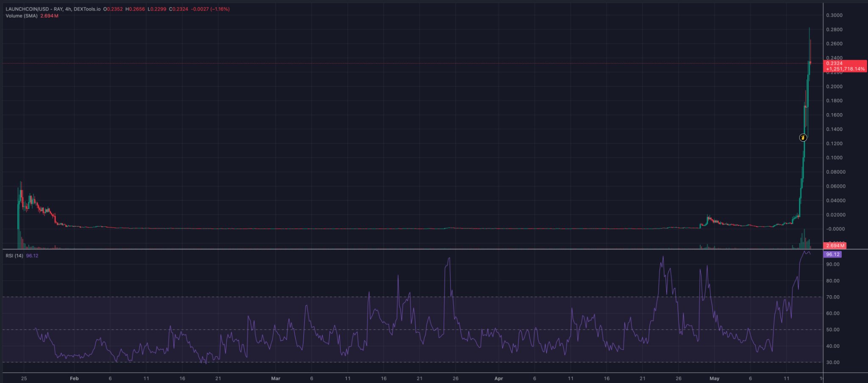Click the 26 date label just before May
This screenshot has width=868, height=383.
click(x=679, y=378)
